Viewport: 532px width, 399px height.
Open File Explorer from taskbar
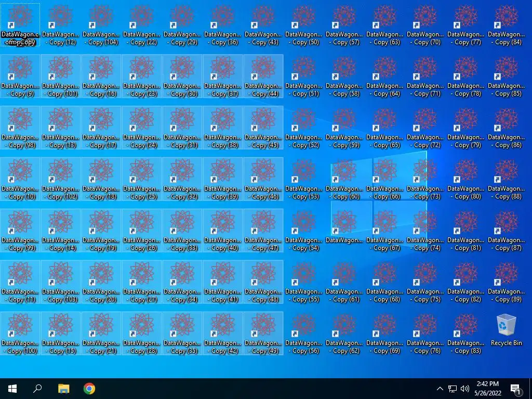click(x=63, y=389)
